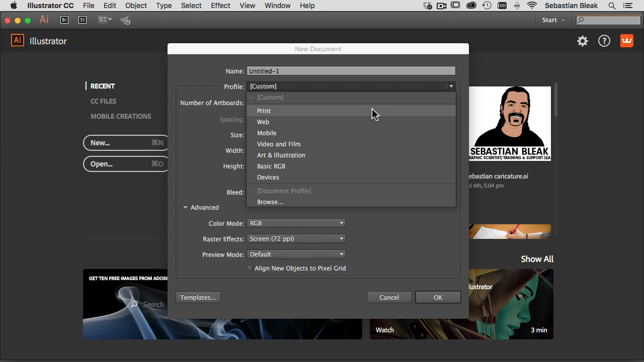Click the OK button
The image size is (644, 362).
click(438, 298)
